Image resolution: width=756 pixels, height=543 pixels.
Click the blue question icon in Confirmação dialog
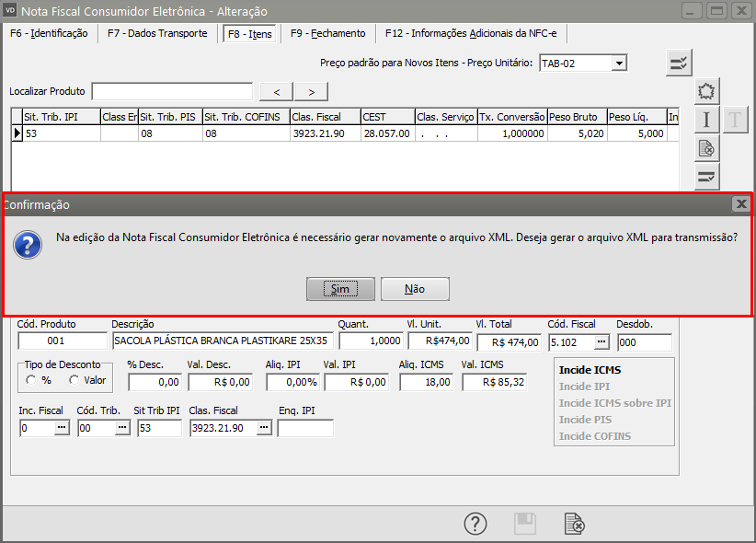pos(29,245)
